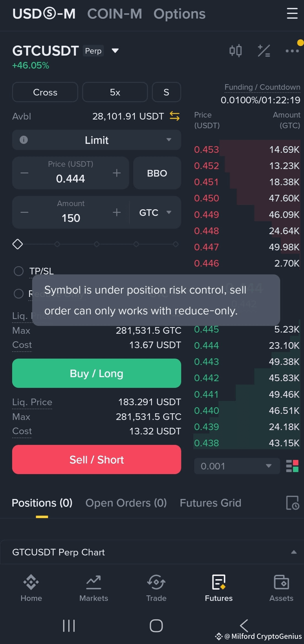Viewport: 304px width, 644px height.
Task: Tap the Sell / Short button
Action: (97, 459)
